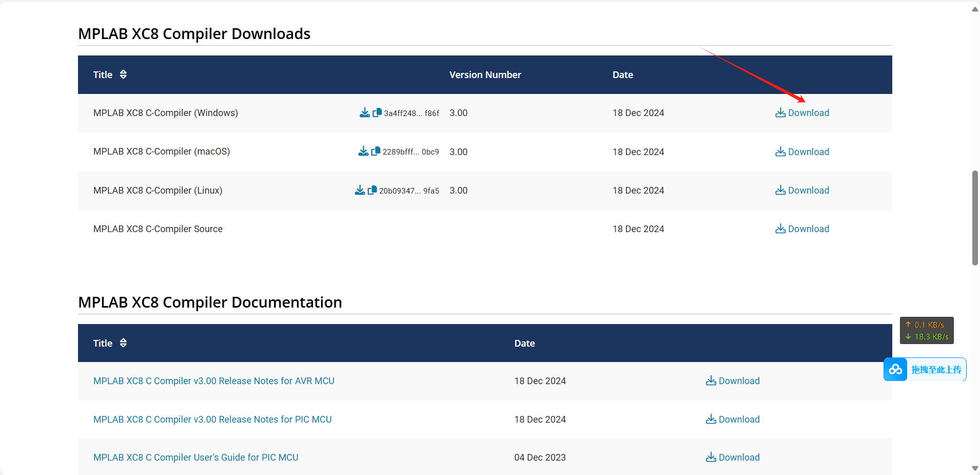Copy the Windows compiler hash 3a4ff248 via its copy icon
This screenshot has height=475, width=980.
377,112
